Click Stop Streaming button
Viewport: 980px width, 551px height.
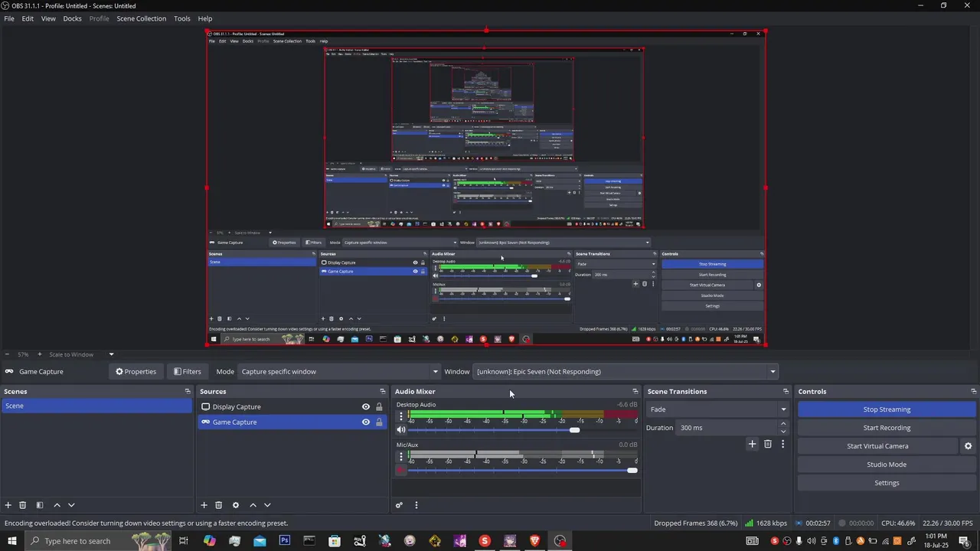[887, 409]
